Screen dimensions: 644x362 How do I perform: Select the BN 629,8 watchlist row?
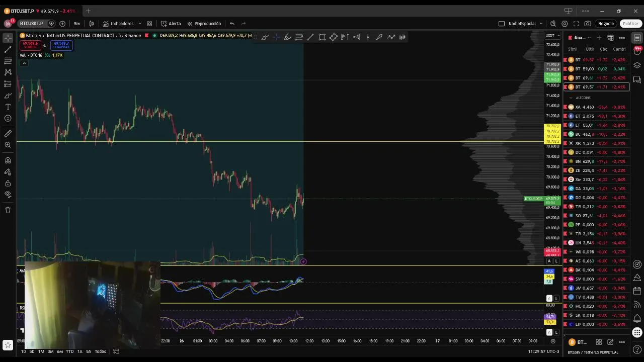point(596,161)
